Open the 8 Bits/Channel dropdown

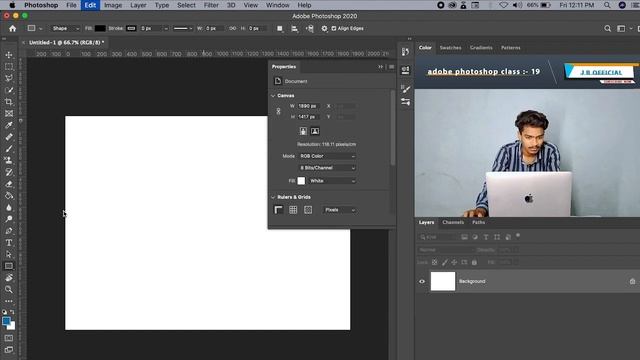click(327, 168)
